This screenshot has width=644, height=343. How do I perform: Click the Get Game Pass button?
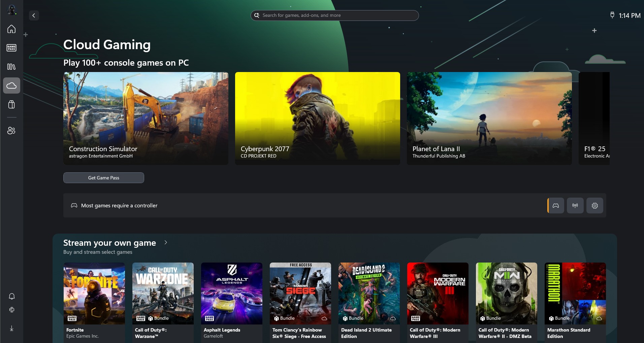(x=103, y=178)
